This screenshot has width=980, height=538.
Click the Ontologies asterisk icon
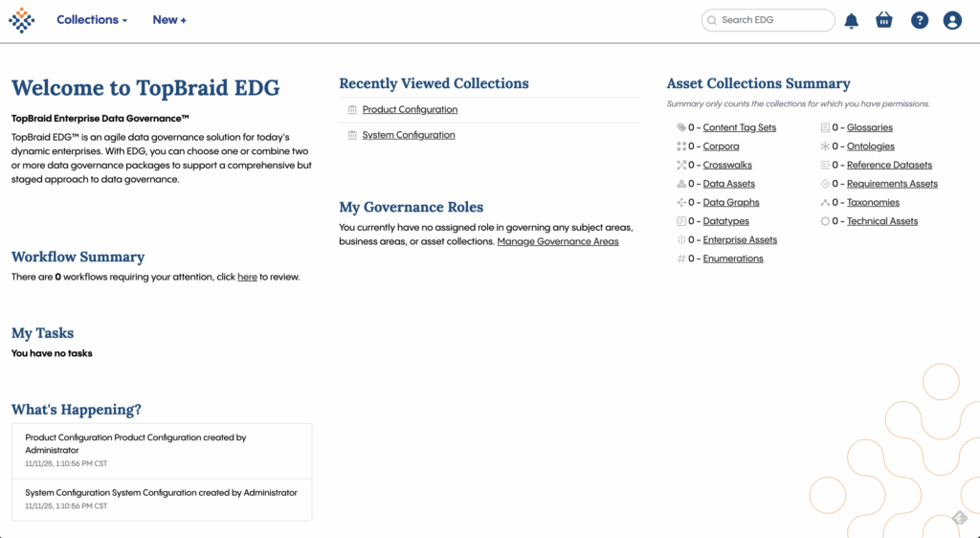pos(825,146)
